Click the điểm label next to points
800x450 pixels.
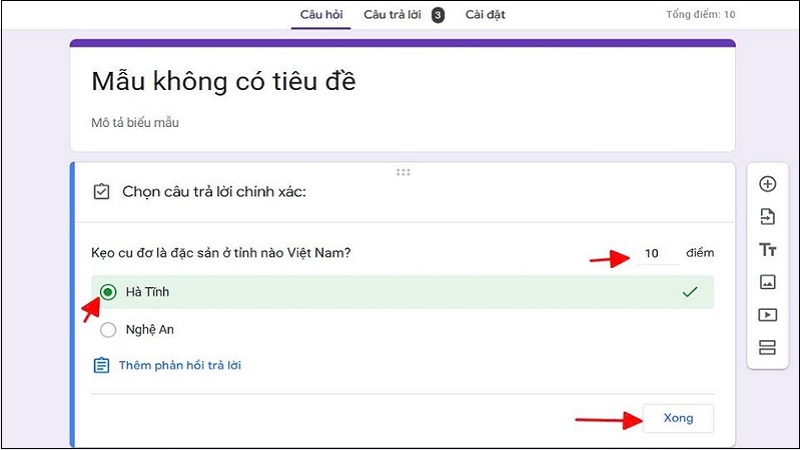[x=700, y=253]
